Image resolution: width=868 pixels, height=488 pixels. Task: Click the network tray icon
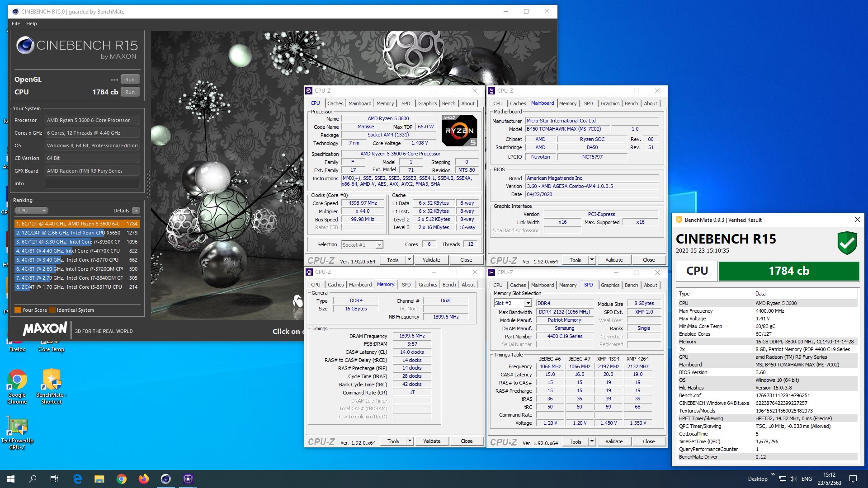(x=783, y=479)
